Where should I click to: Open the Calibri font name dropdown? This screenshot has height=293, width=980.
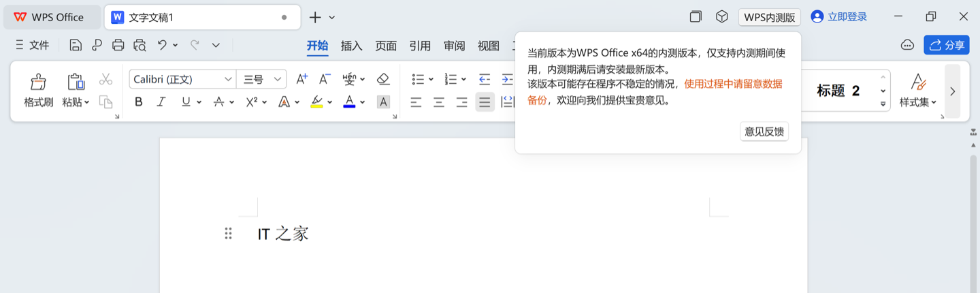pos(228,79)
